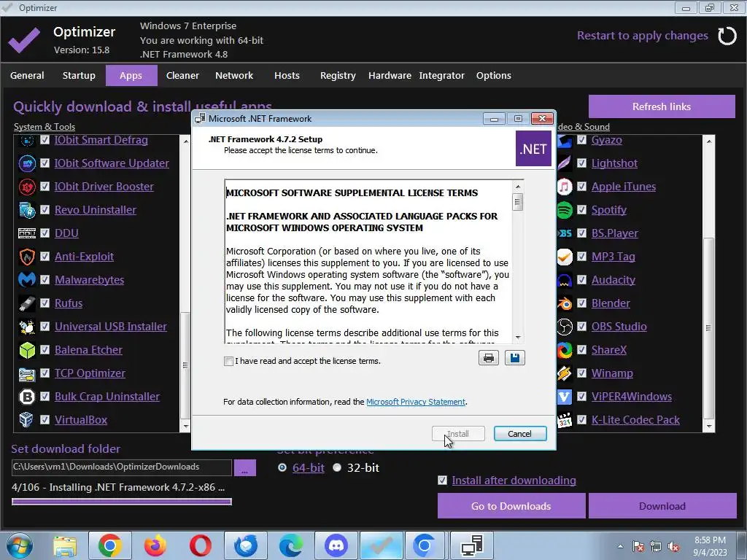This screenshot has width=747, height=560.
Task: Click the license text scrollbar thumb
Action: coord(517,203)
